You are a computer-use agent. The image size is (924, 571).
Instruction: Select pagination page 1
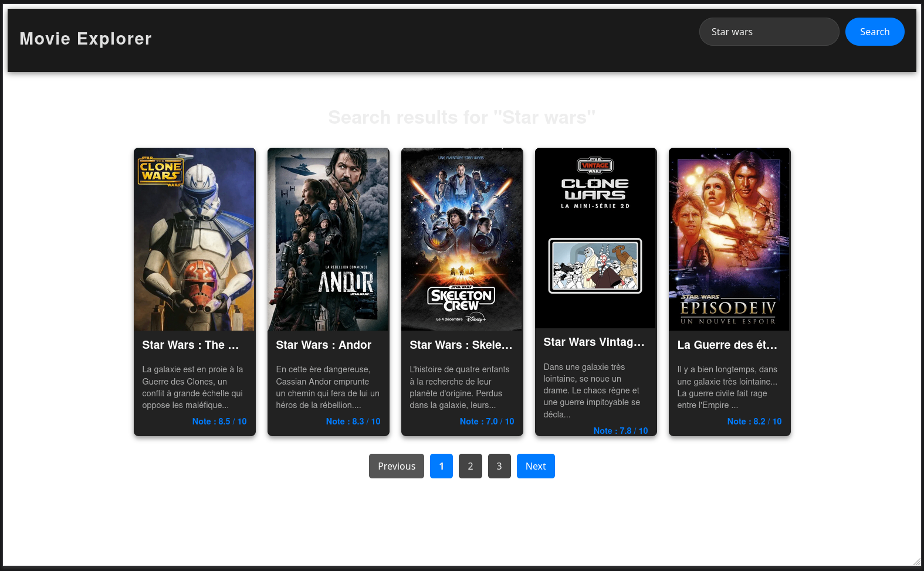pos(441,466)
